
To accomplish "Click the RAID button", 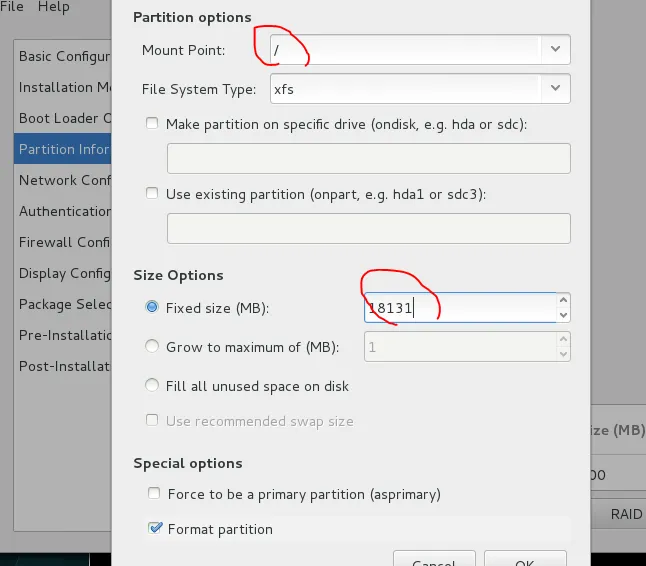I will tap(626, 514).
